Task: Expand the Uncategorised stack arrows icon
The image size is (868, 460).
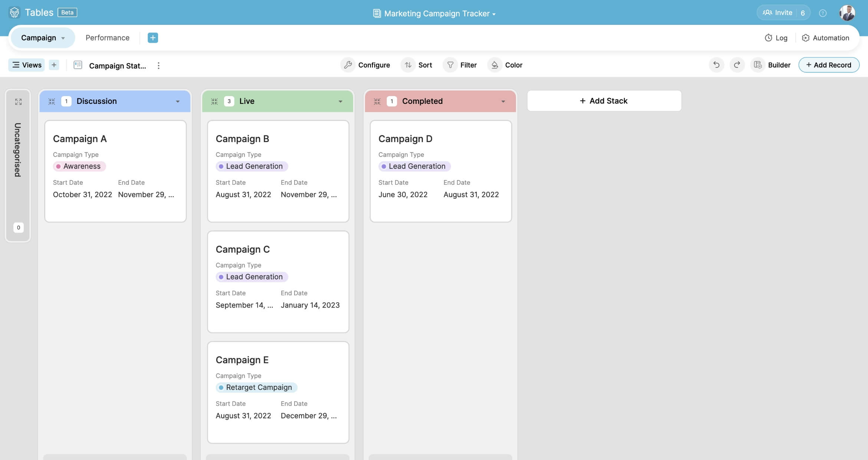Action: click(x=18, y=102)
